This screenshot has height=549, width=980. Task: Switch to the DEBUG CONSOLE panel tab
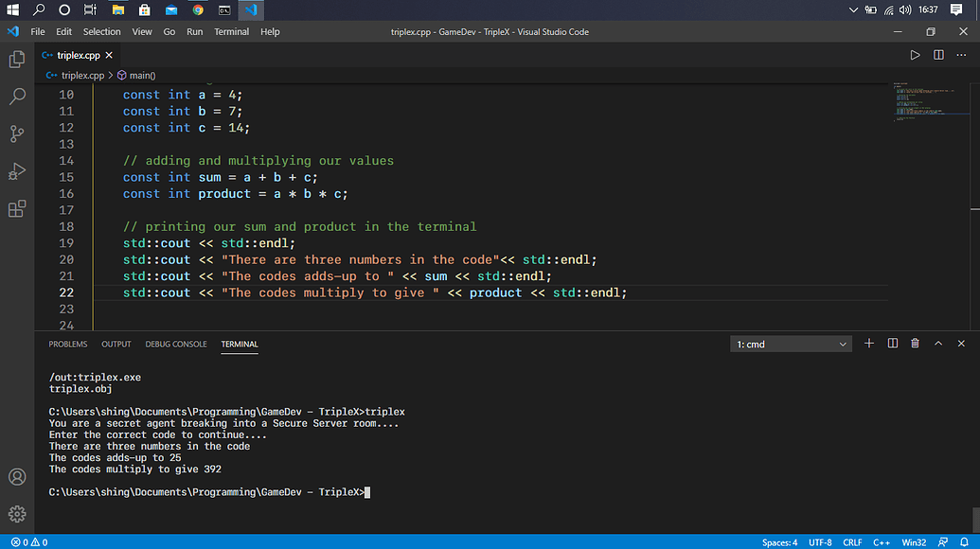pyautogui.click(x=176, y=344)
